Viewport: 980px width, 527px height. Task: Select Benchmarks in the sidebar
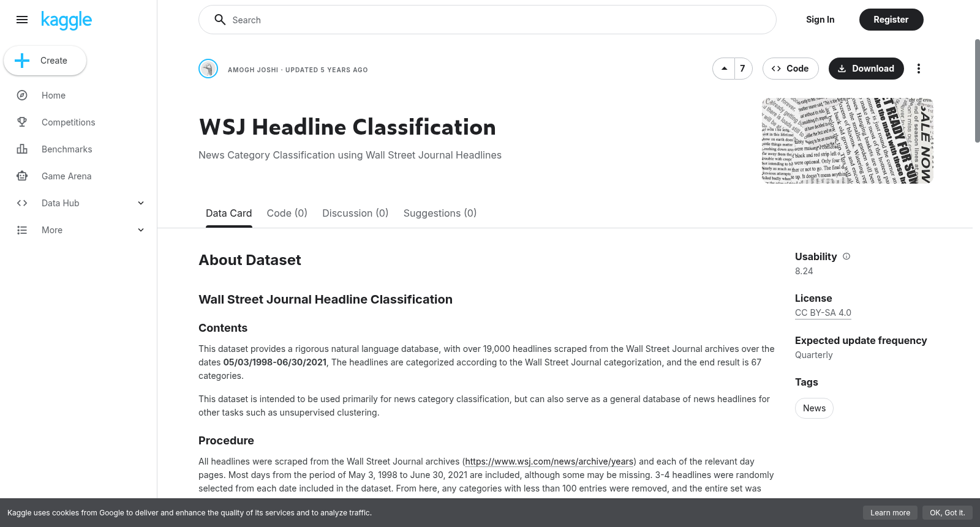(67, 149)
